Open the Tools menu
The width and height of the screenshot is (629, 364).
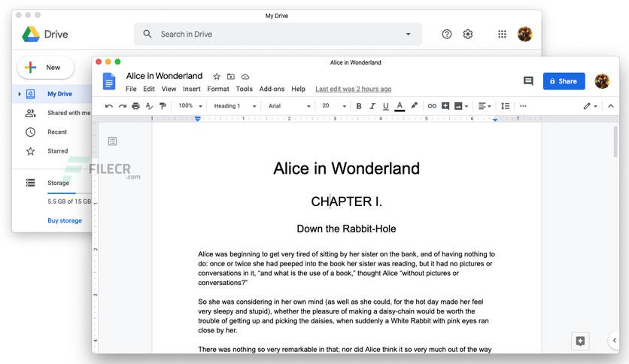coord(245,89)
